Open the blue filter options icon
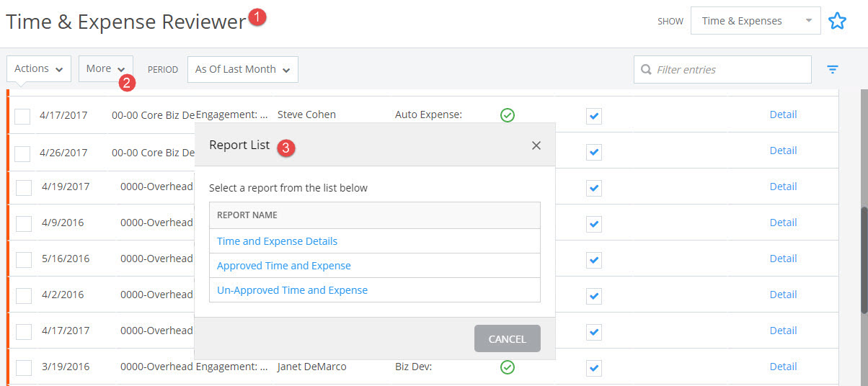Screen dimensions: 868x386 (x=833, y=70)
